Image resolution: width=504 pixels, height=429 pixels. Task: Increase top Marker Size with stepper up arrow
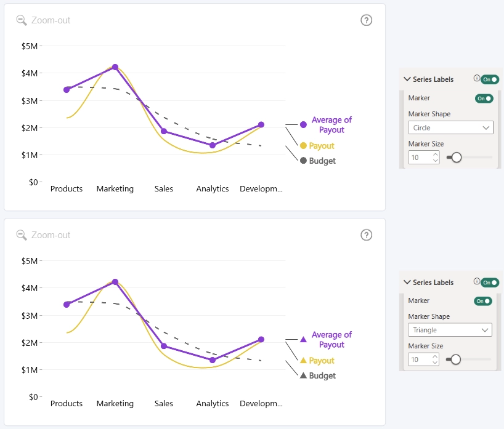(x=436, y=154)
